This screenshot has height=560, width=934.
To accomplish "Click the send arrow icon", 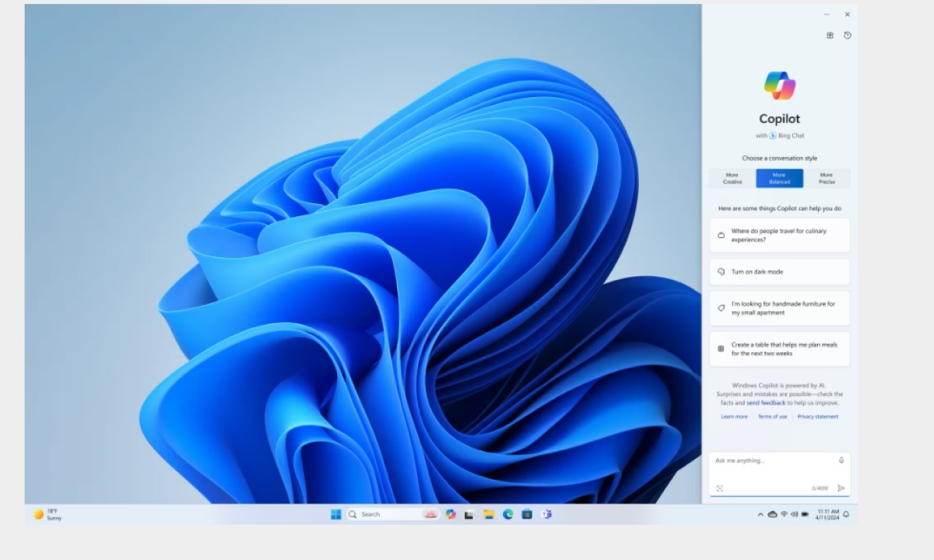I will click(x=841, y=488).
